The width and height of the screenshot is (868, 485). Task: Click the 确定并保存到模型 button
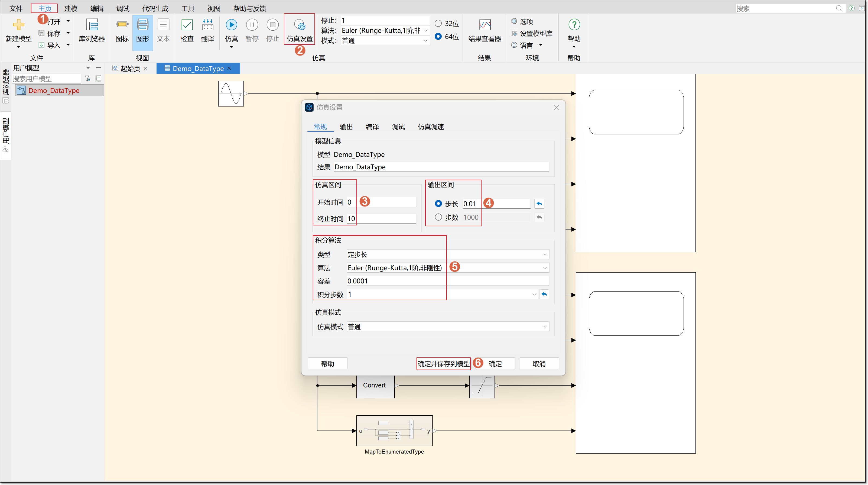443,364
